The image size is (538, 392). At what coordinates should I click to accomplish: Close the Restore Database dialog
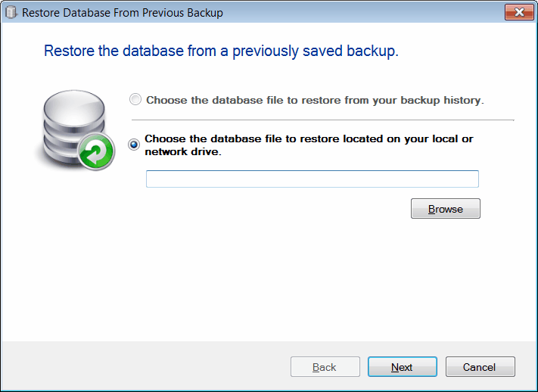click(519, 13)
